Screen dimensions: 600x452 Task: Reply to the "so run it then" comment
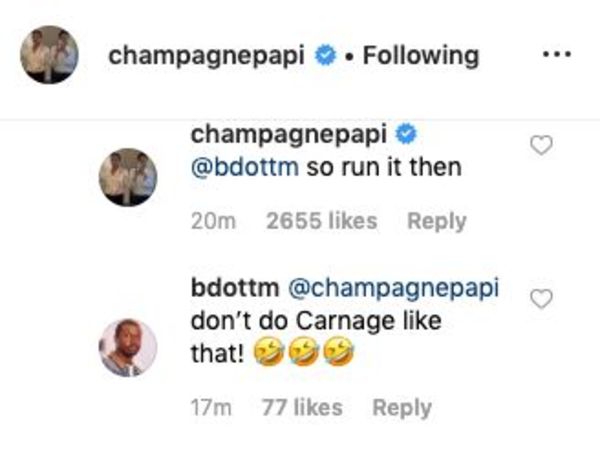coord(437,222)
